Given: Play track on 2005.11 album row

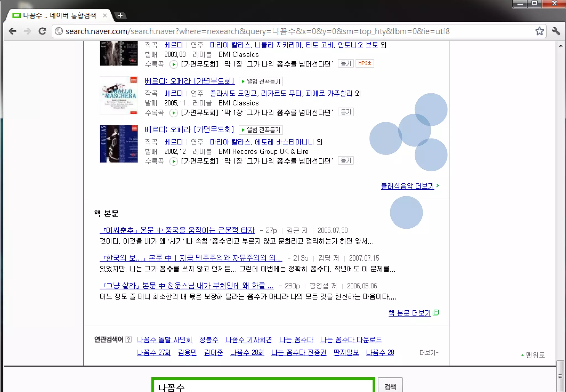Looking at the screenshot, I should pyautogui.click(x=173, y=113).
